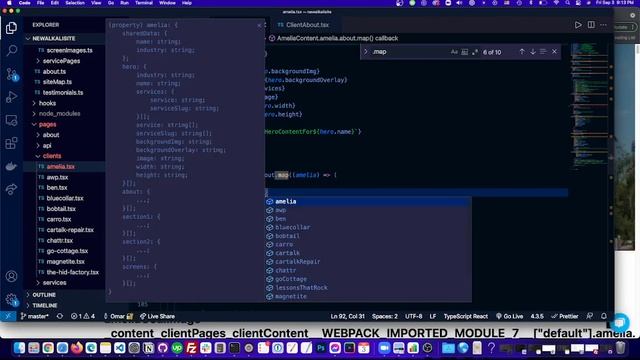Open the Source Control view
The width and height of the screenshot is (640, 360).
[11, 74]
